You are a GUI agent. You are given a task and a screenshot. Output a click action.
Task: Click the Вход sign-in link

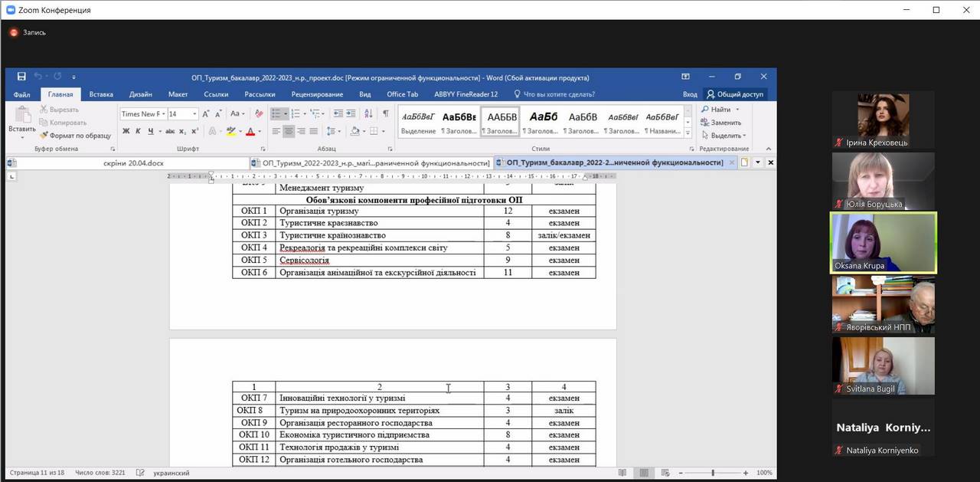[x=690, y=94]
